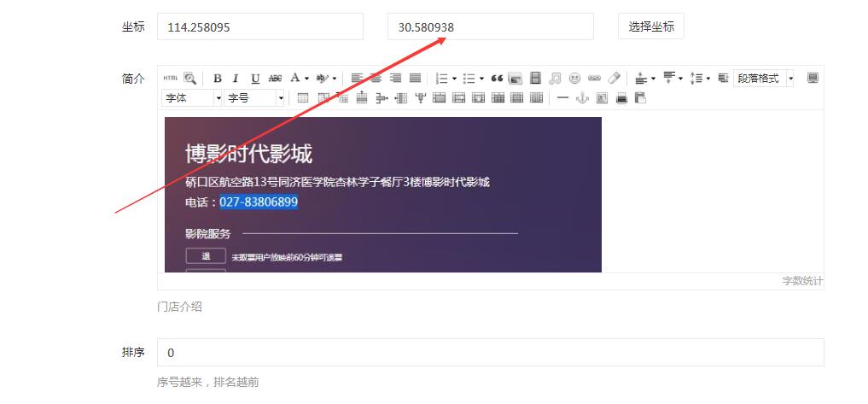Toggle bold formatting

coord(218,78)
